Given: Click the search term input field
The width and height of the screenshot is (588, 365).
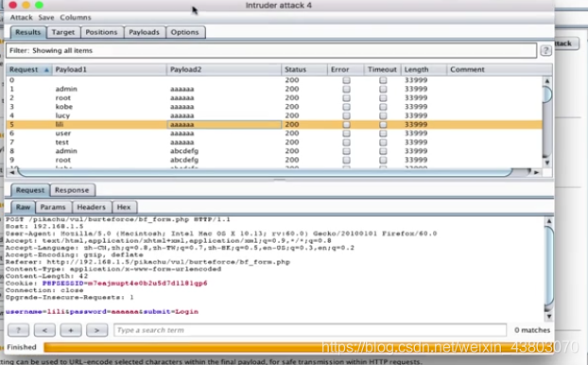Looking at the screenshot, I should 310,330.
